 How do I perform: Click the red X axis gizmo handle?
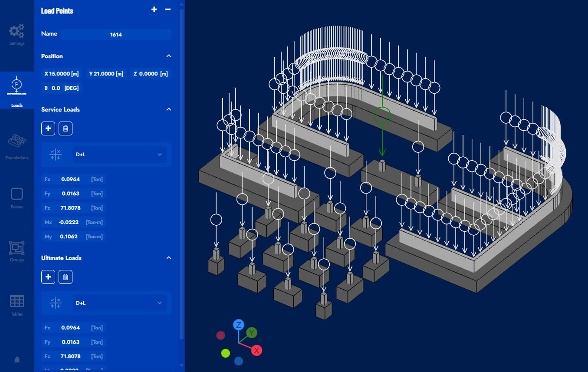tap(256, 350)
